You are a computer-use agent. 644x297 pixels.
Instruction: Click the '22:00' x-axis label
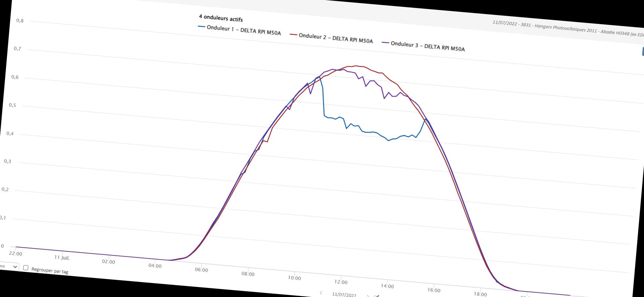click(15, 254)
